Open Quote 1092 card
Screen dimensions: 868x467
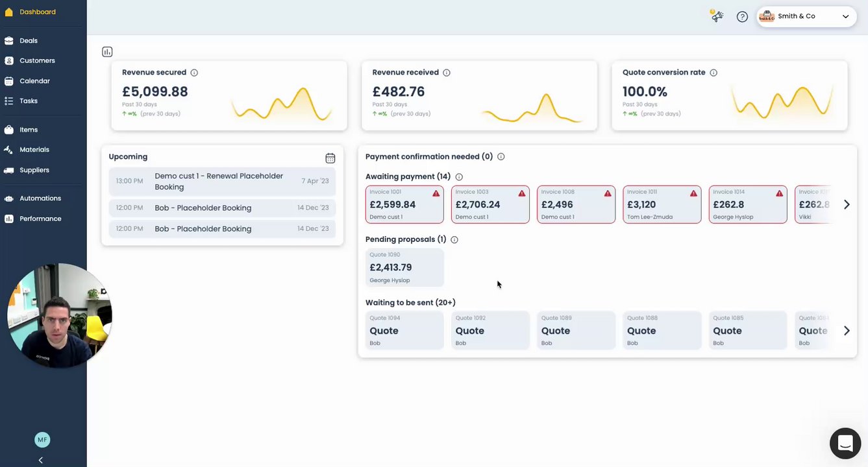point(490,331)
